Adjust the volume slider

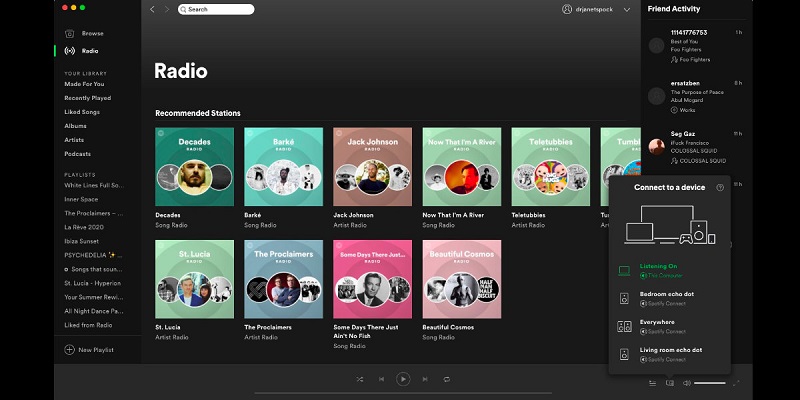click(x=710, y=383)
